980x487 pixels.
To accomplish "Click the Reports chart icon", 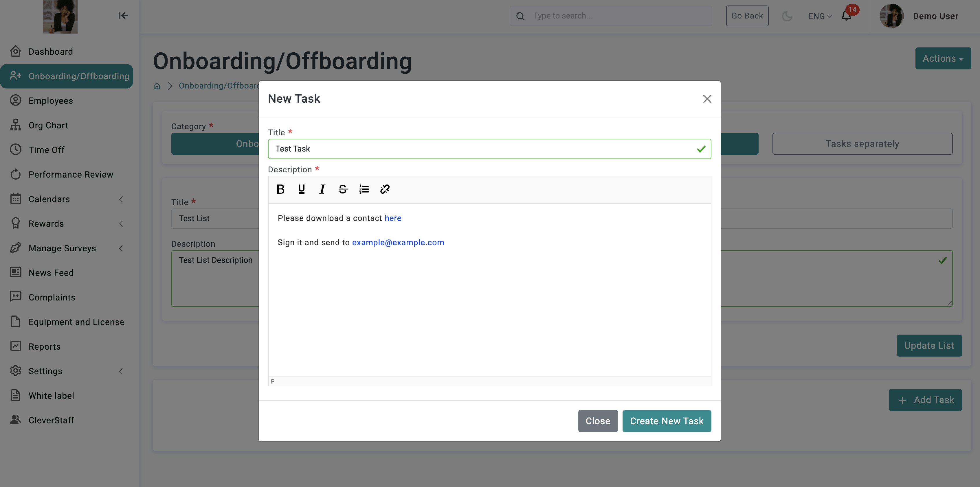I will 16,346.
